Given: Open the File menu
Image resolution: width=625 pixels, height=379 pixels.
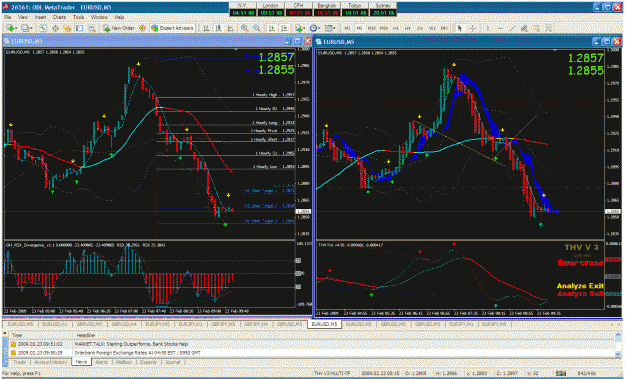Looking at the screenshot, I should [7, 18].
